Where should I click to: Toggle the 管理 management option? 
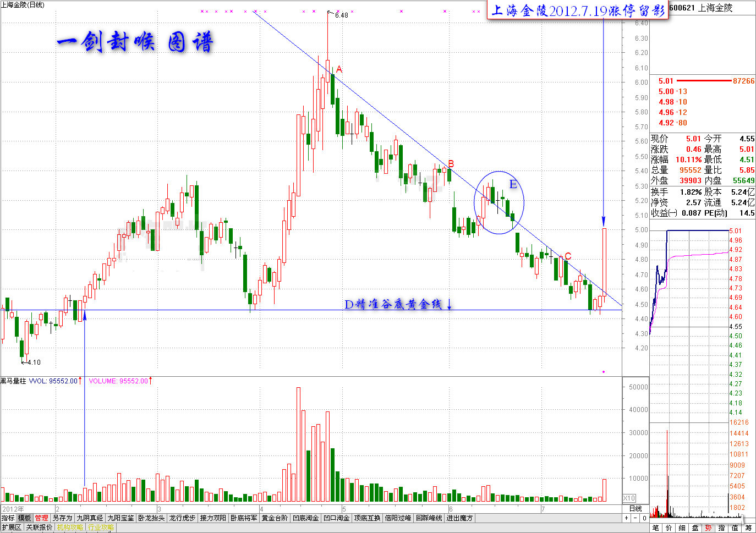[41, 518]
